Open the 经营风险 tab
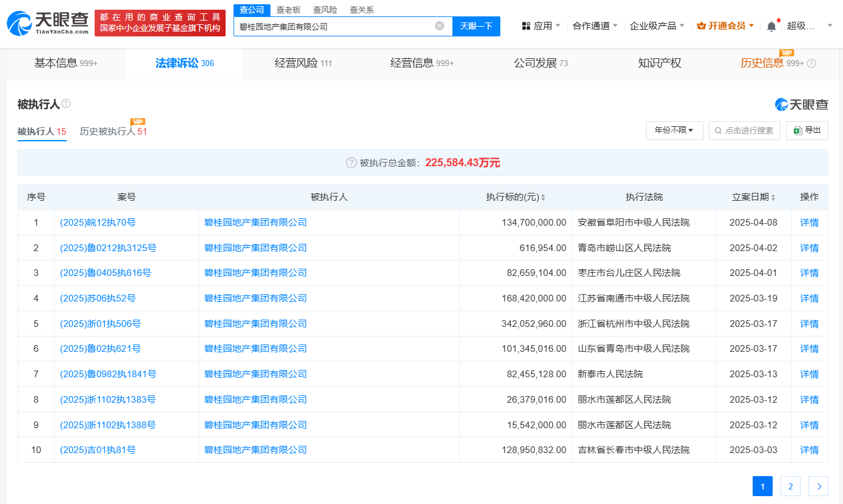The image size is (843, 504). tap(303, 63)
